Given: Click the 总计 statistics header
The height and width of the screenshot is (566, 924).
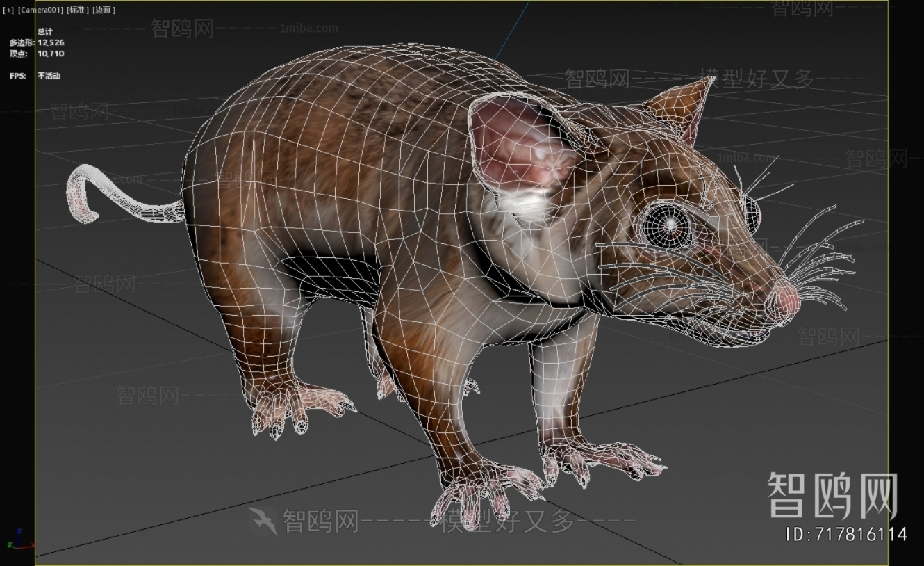Looking at the screenshot, I should coord(45,32).
